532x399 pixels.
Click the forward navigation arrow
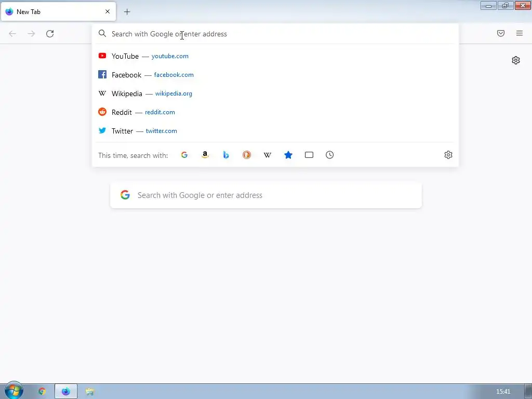tap(31, 34)
